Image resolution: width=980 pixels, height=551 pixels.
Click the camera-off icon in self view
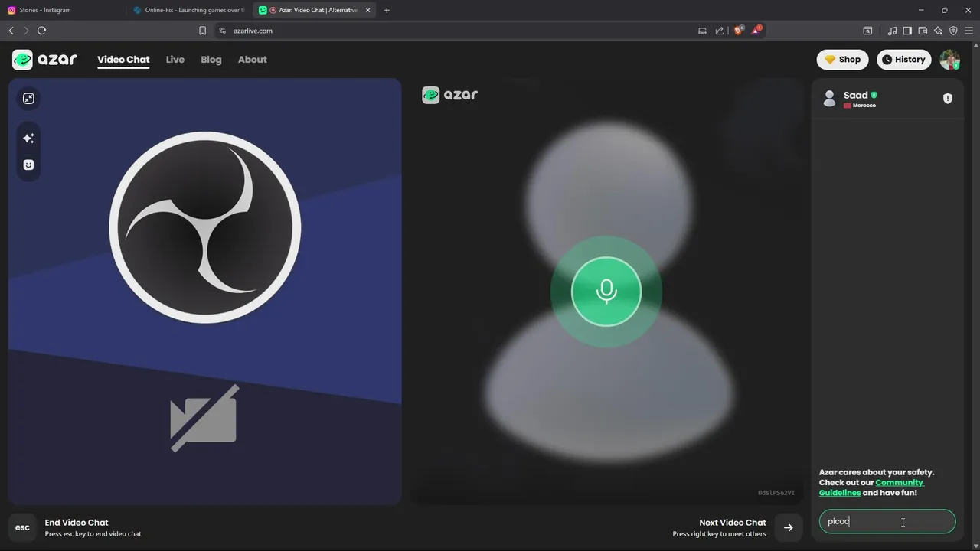coord(204,418)
